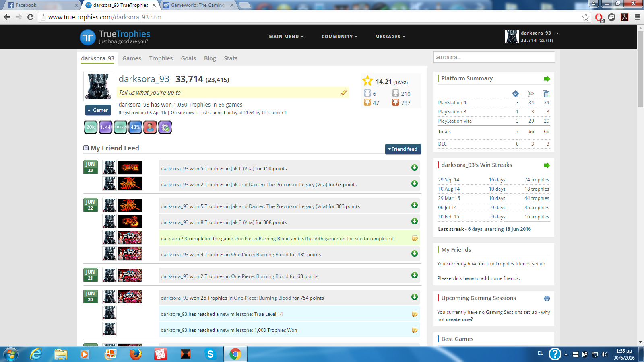Click the PlayStation Vita platform link
Viewport: 644px width, 362px height.
tap(455, 121)
